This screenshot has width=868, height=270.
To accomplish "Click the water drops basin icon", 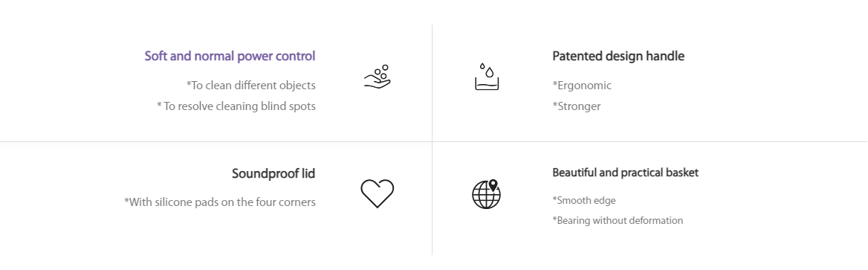I will coord(488,77).
